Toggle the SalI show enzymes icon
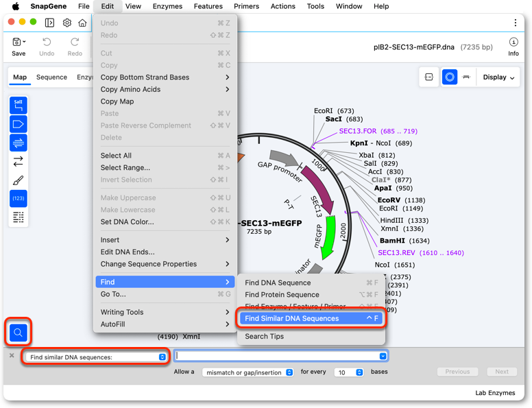 (19, 105)
